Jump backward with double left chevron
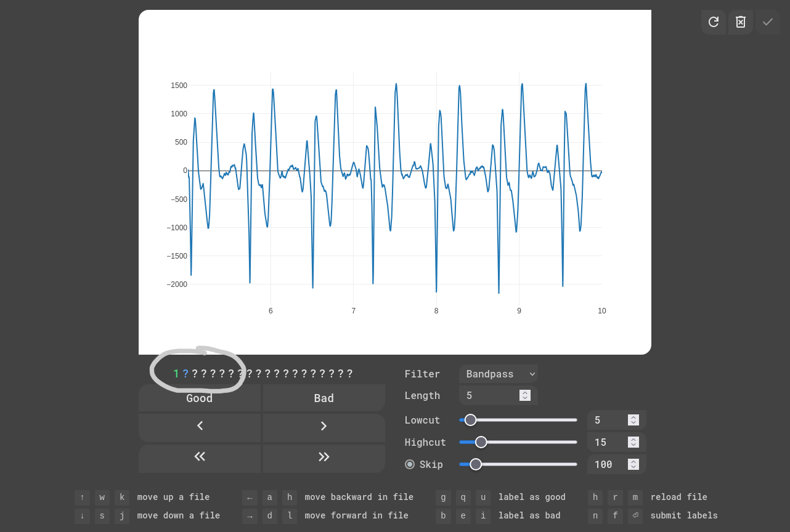This screenshot has width=790, height=532. point(200,456)
